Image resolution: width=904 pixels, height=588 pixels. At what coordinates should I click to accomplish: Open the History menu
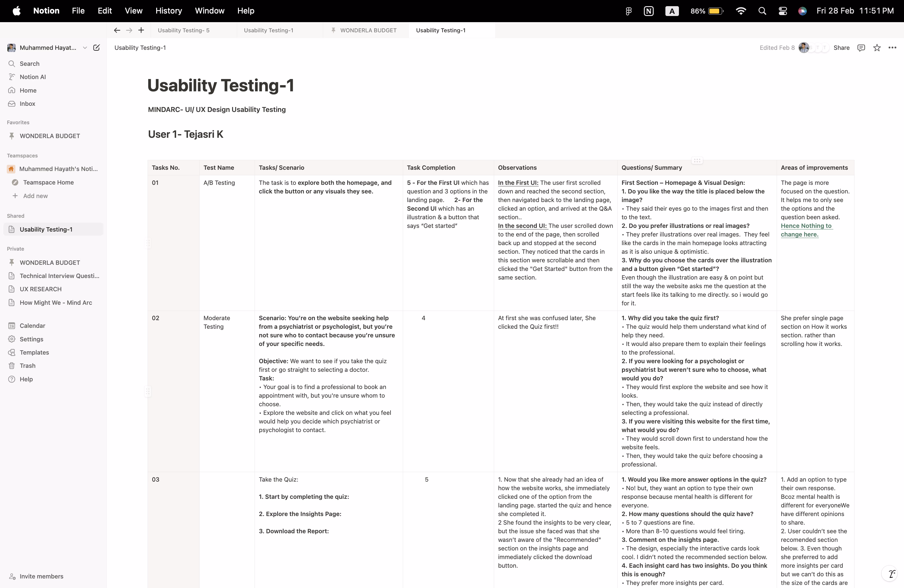tap(169, 11)
